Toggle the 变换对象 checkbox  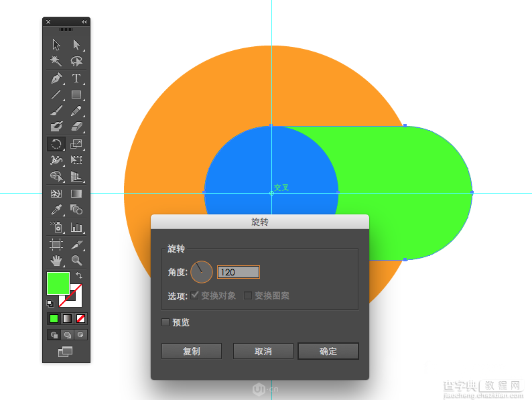point(195,295)
